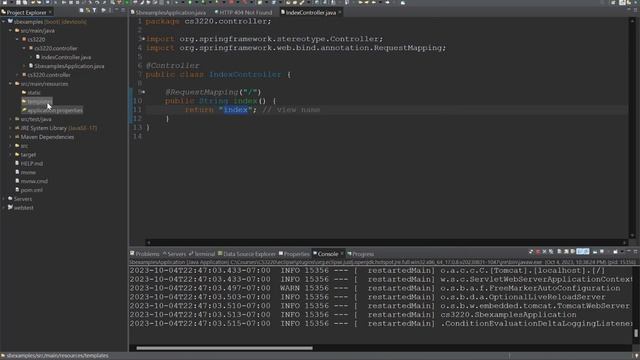Screen dimensions: 640x360
Task: Close the Project Explorer view
Action: pyautogui.click(x=50, y=13)
